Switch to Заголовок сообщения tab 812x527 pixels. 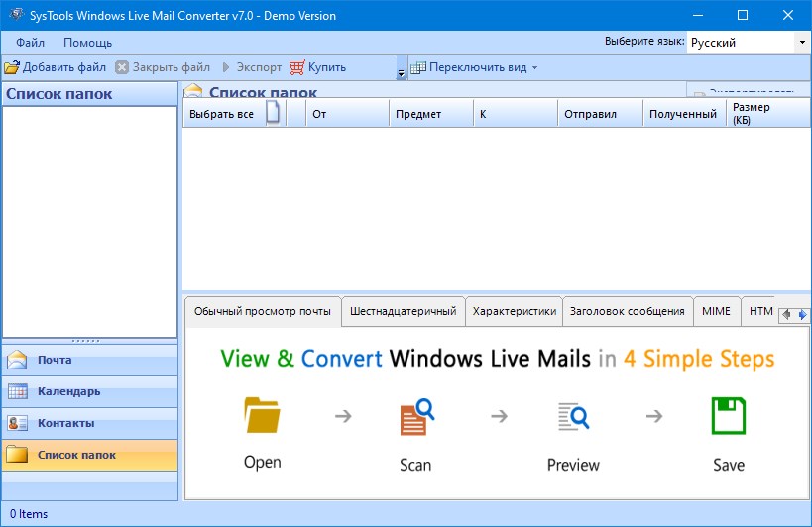(628, 311)
